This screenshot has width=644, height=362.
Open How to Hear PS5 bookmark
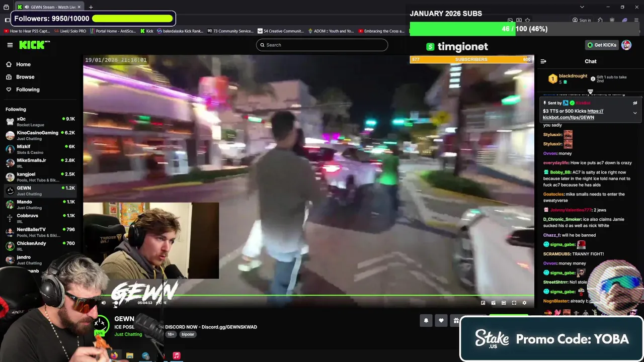(x=27, y=31)
